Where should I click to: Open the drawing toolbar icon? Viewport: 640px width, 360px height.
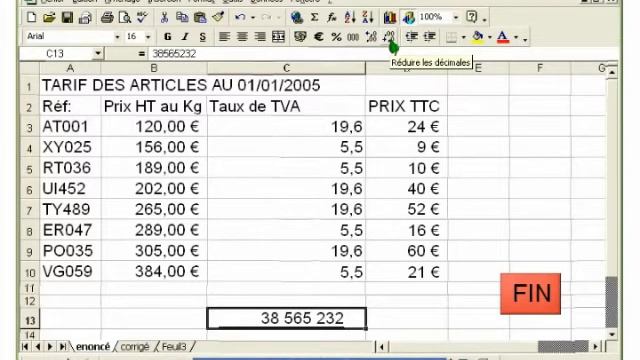409,18
